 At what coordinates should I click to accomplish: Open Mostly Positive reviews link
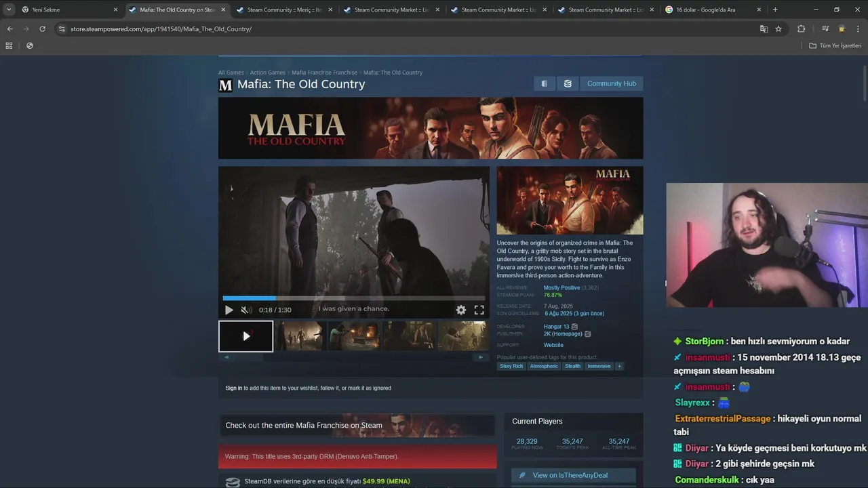[561, 287]
